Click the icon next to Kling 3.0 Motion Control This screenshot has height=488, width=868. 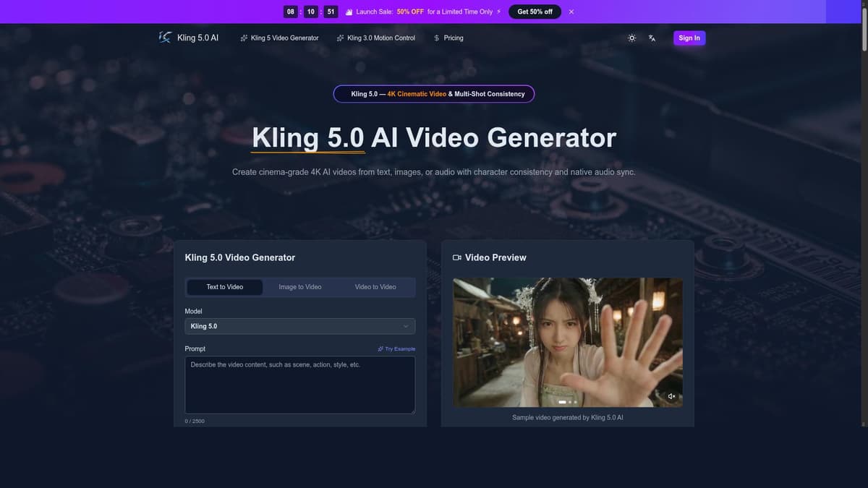click(x=339, y=37)
